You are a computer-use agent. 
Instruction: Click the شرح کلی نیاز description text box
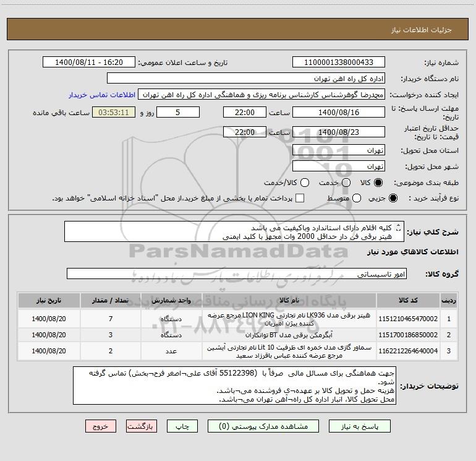[x=234, y=231]
